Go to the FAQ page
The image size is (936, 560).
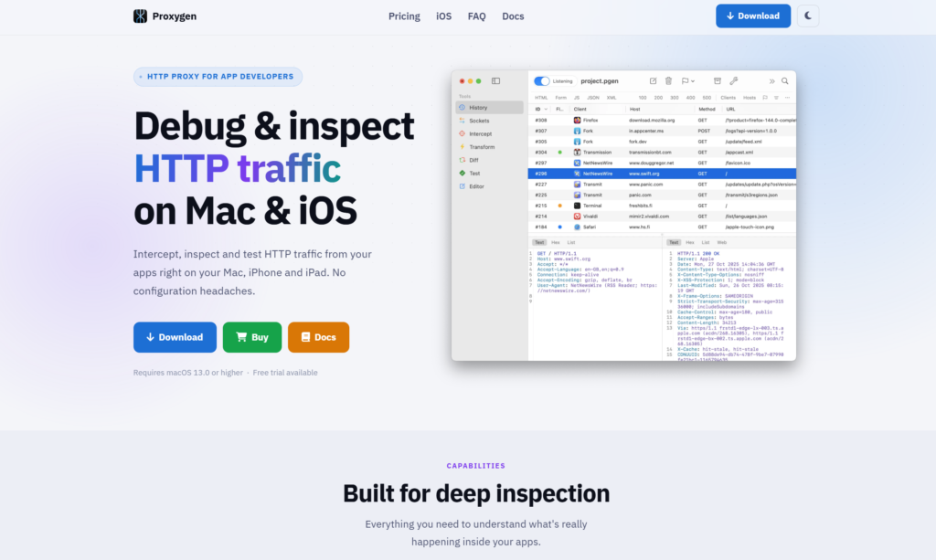476,16
